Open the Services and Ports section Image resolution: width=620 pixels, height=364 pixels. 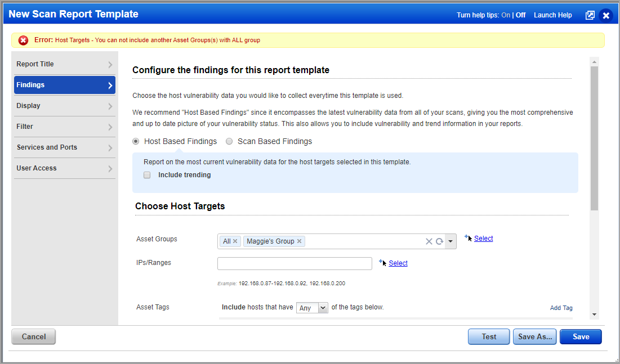[x=62, y=147]
